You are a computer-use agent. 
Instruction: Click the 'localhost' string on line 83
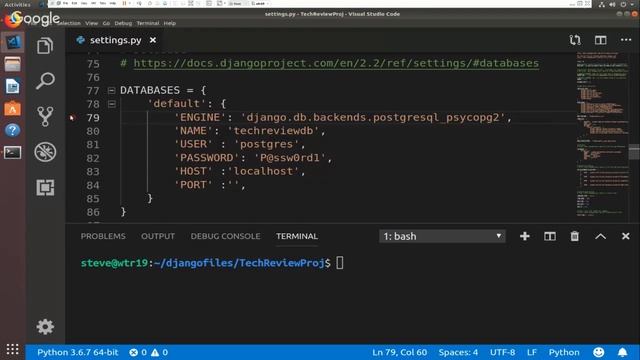pyautogui.click(x=263, y=171)
